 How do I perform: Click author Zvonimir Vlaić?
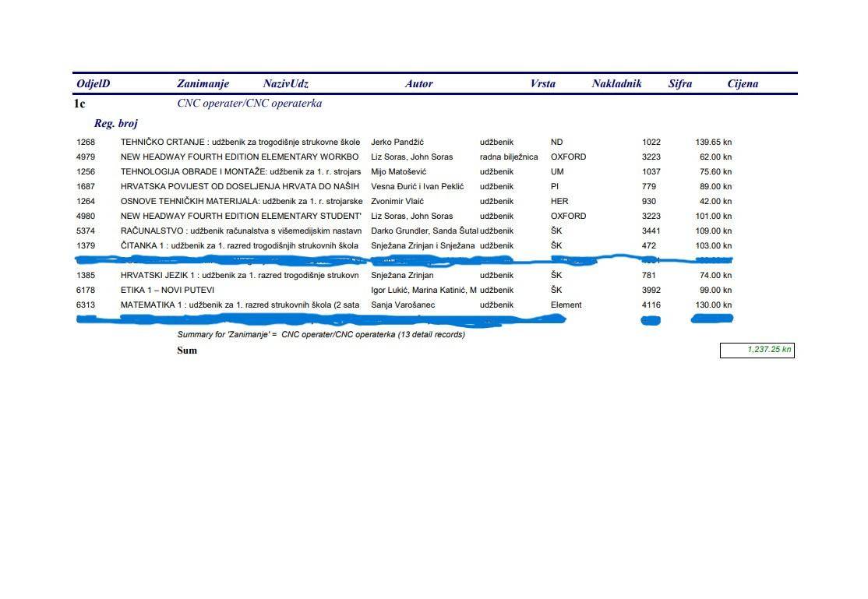tap(397, 202)
